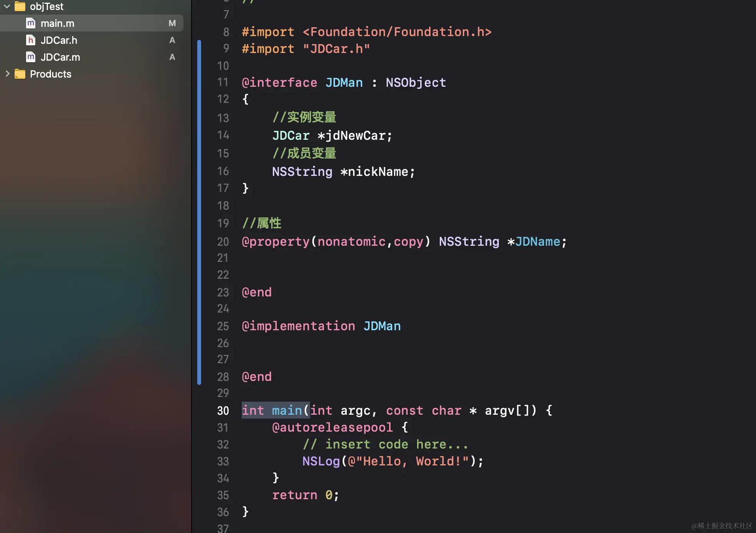The height and width of the screenshot is (533, 756).
Task: Set breakpoint on line number 20
Action: pyautogui.click(x=223, y=242)
